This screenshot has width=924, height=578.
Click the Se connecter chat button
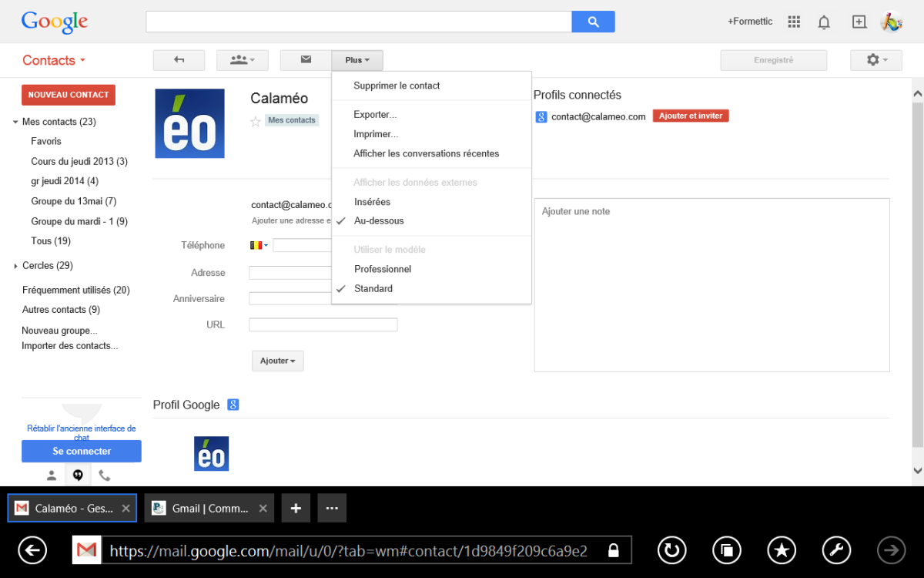82,451
